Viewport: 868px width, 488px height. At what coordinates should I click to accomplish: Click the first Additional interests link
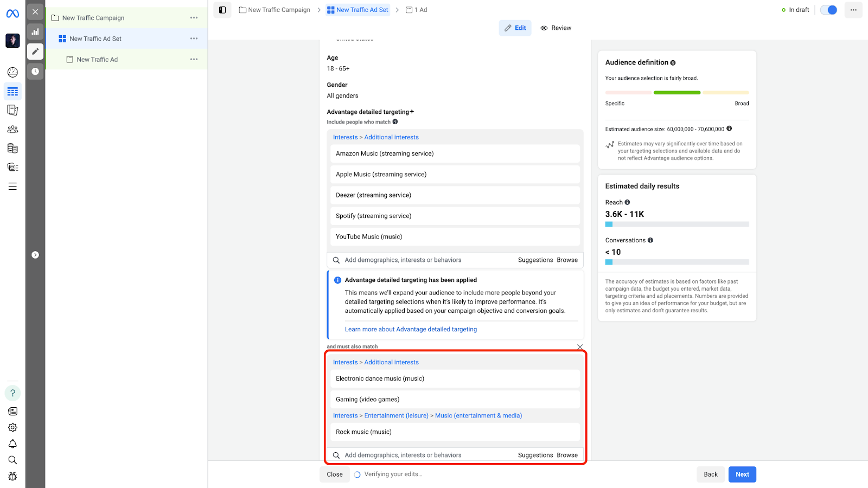(392, 137)
